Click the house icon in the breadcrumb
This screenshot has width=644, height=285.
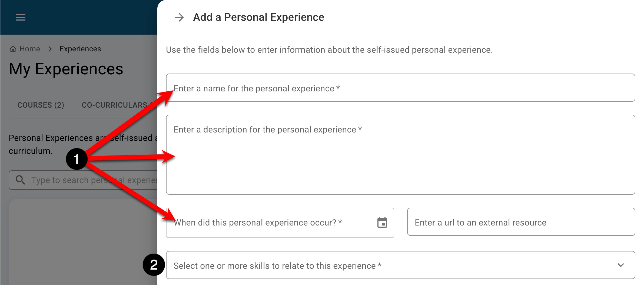click(x=13, y=49)
